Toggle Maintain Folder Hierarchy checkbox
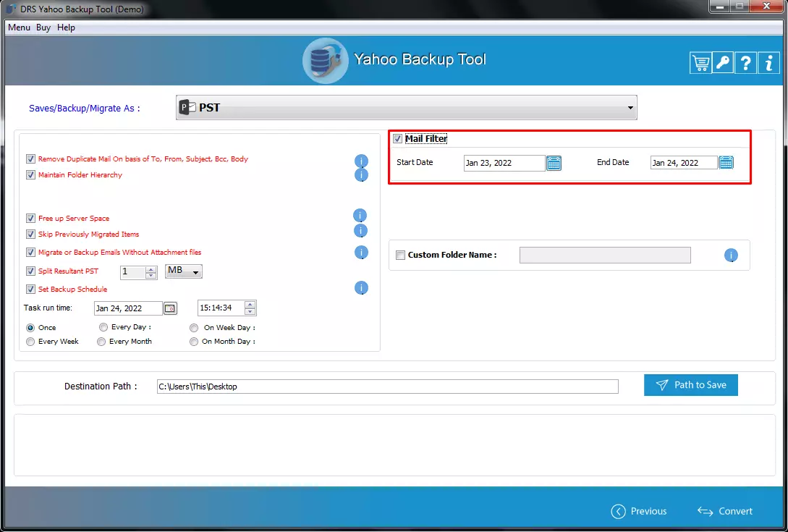Viewport: 788px width, 532px height. pyautogui.click(x=30, y=175)
